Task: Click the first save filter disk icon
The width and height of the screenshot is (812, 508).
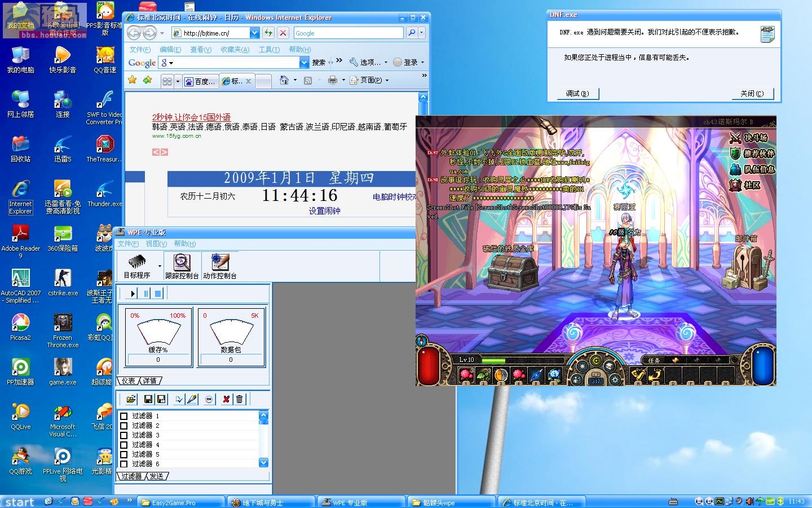Action: (x=148, y=399)
